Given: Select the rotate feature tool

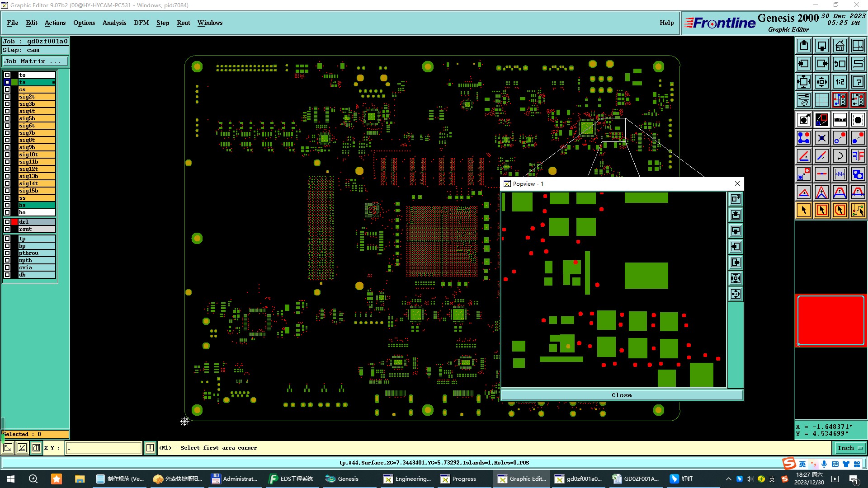Looking at the screenshot, I should coord(840,156).
